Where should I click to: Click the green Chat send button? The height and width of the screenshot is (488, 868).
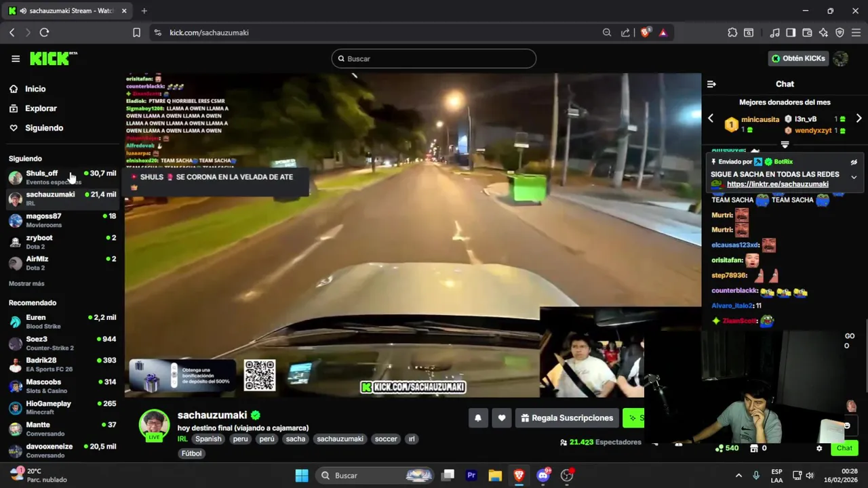tap(844, 448)
